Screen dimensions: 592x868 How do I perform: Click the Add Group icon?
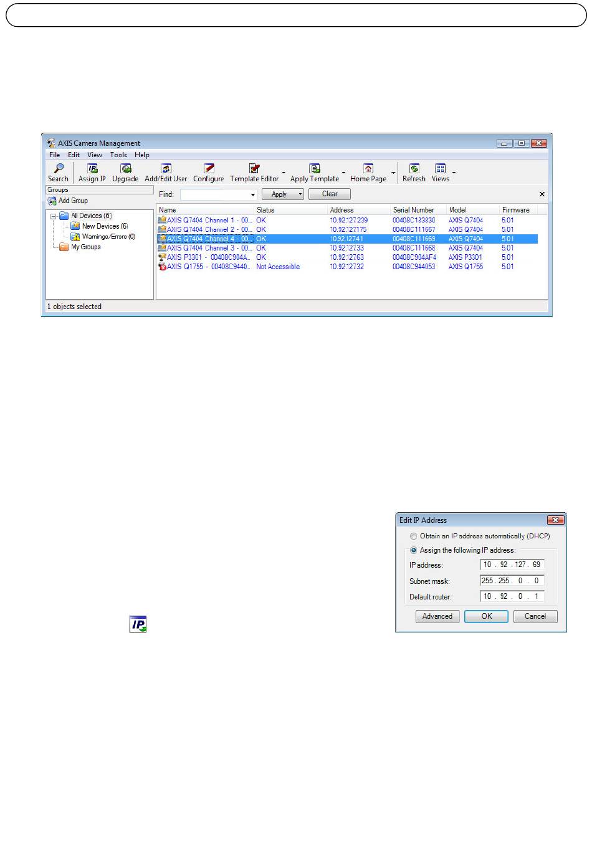click(52, 201)
